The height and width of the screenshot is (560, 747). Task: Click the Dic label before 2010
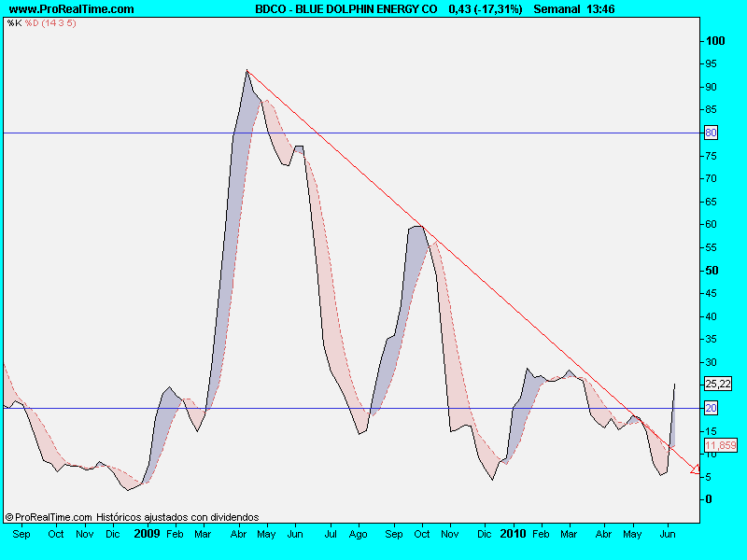pyautogui.click(x=484, y=534)
